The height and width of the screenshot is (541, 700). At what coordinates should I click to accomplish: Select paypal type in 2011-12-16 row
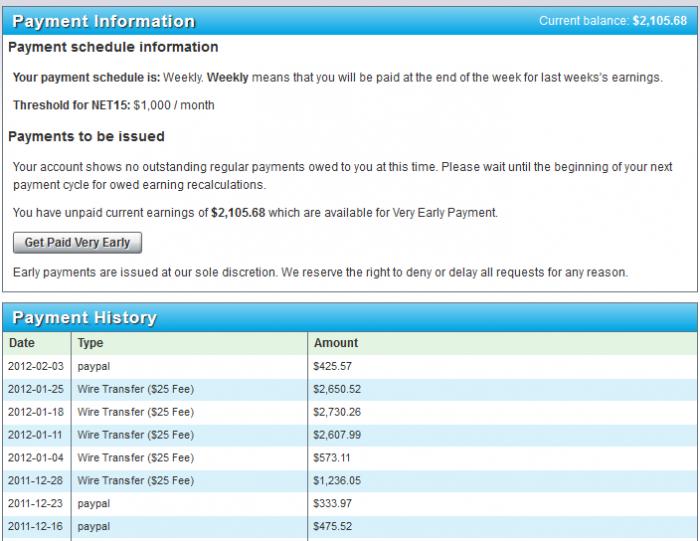[x=94, y=527]
